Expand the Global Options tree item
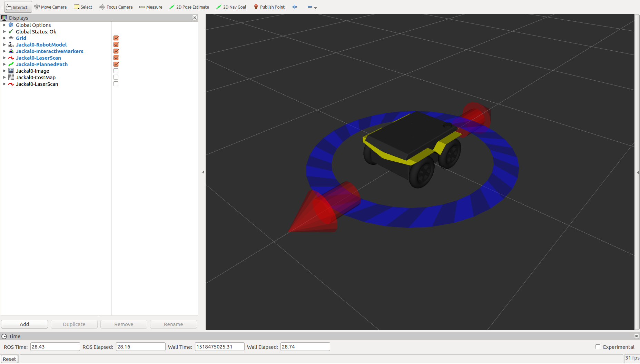640x364 pixels. [x=4, y=25]
